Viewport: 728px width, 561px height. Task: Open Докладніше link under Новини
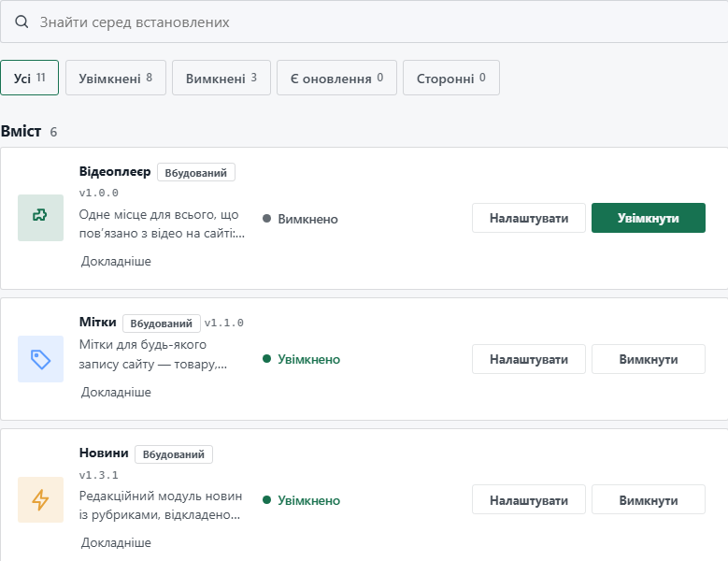(116, 542)
